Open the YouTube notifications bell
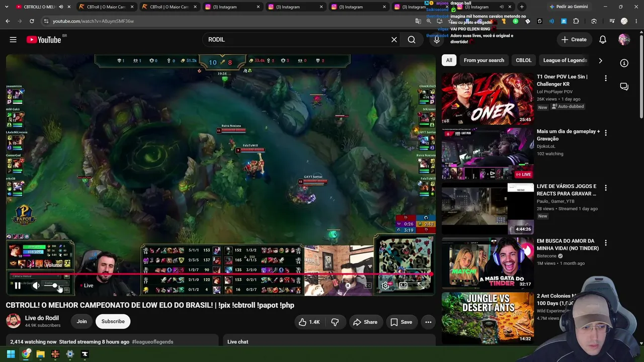Screen dimensions: 644x362 (603, 40)
